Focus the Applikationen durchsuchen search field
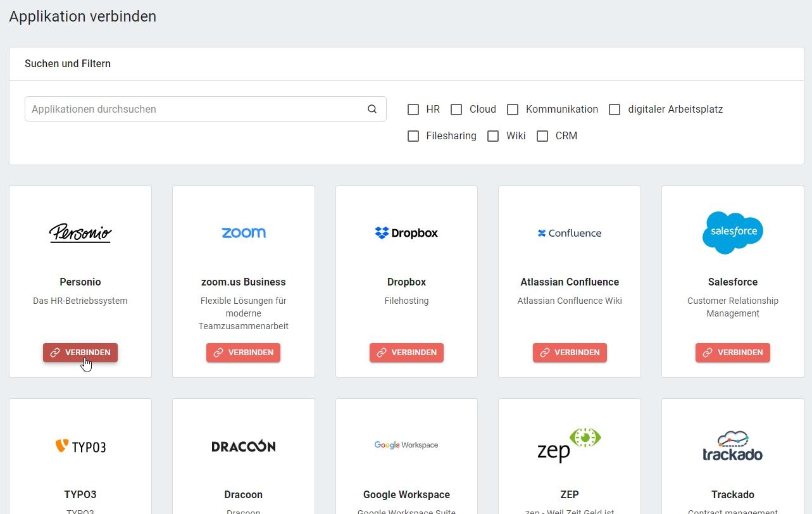The width and height of the screenshot is (812, 514). [206, 109]
